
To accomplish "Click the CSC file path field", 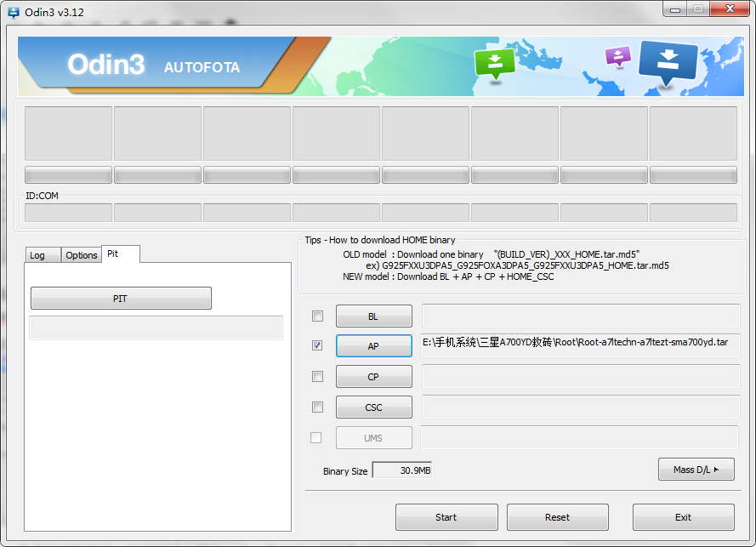I will (581, 407).
